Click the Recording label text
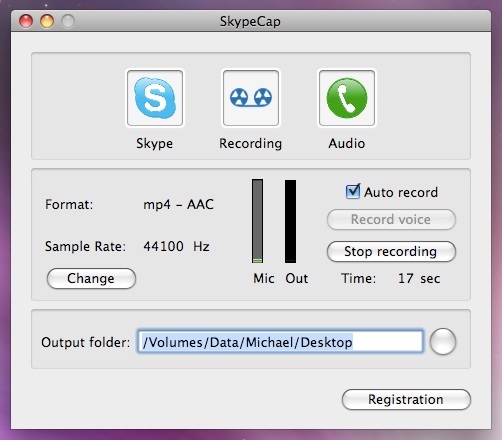The height and width of the screenshot is (440, 502). [250, 144]
